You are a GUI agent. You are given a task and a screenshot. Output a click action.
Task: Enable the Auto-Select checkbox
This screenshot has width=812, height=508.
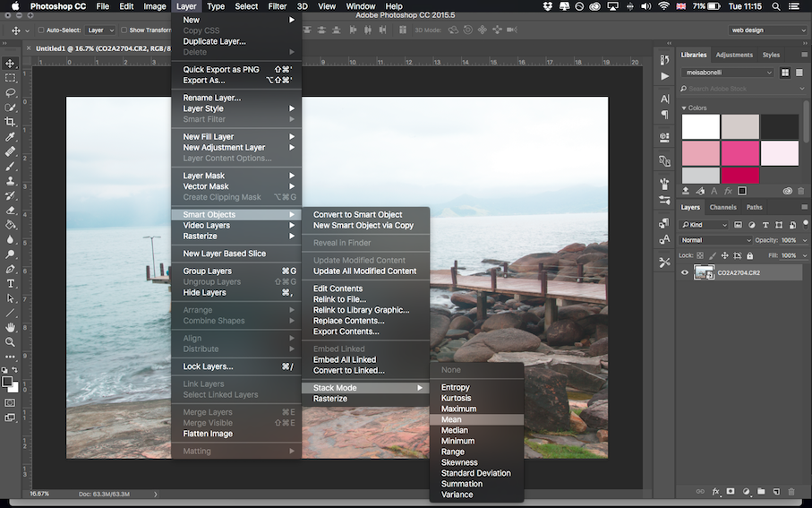(x=41, y=30)
